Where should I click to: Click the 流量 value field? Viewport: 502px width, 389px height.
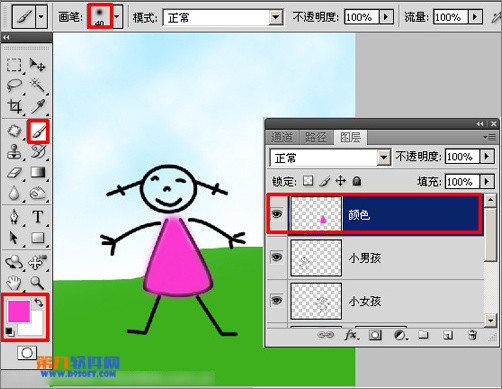451,17
